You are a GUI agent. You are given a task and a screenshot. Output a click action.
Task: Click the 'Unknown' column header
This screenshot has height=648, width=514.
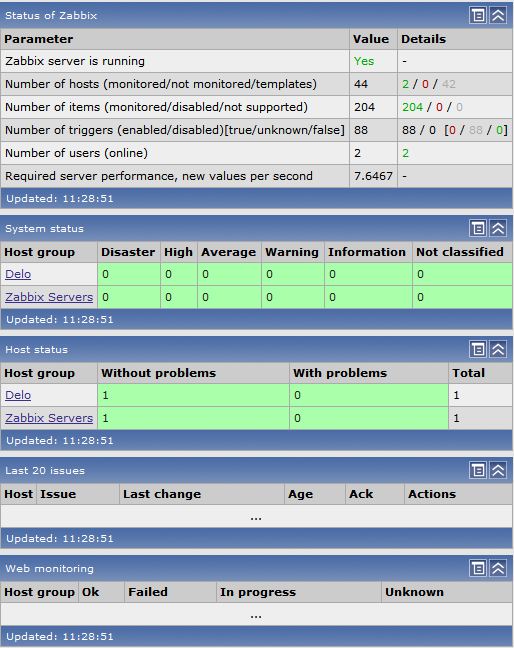point(414,592)
